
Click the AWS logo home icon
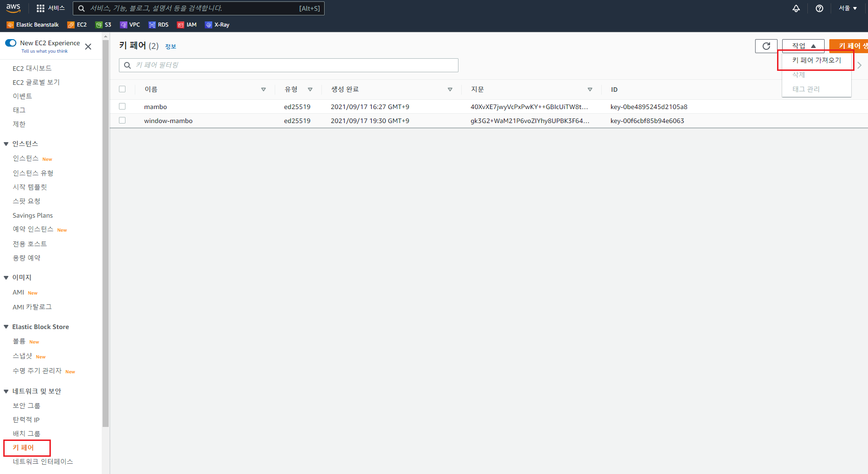13,8
